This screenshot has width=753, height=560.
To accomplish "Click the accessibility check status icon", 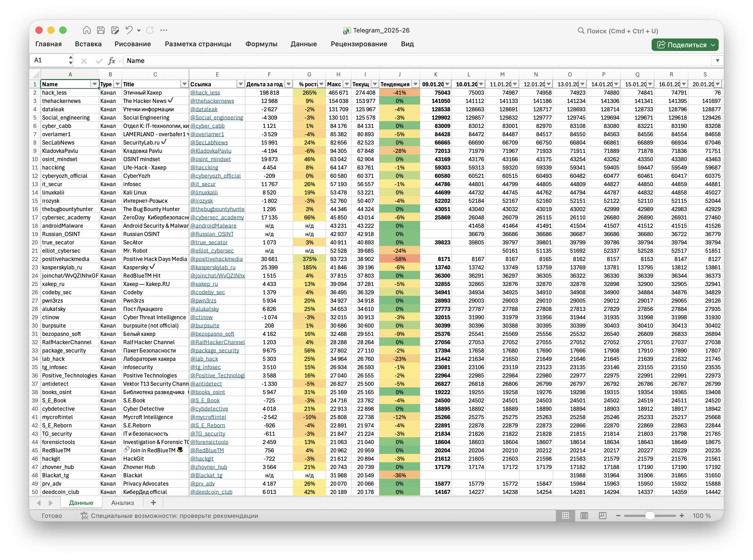I will 84,516.
